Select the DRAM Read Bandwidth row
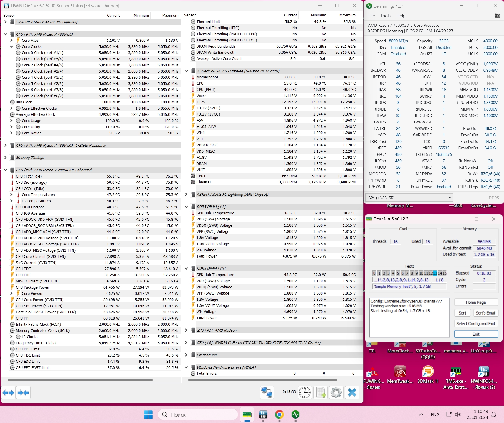Viewport: 504px width, 423px height. tap(272, 46)
